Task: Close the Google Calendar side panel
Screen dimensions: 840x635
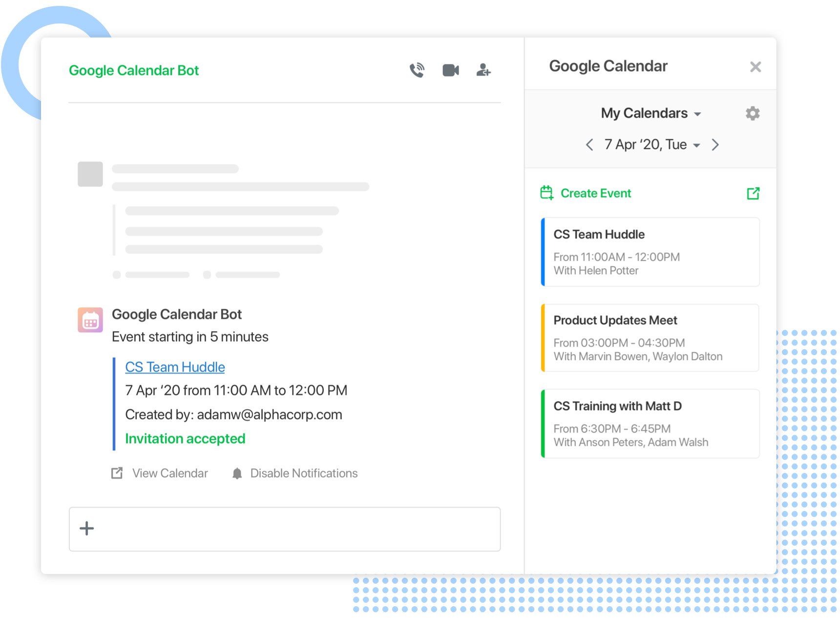Action: tap(755, 67)
